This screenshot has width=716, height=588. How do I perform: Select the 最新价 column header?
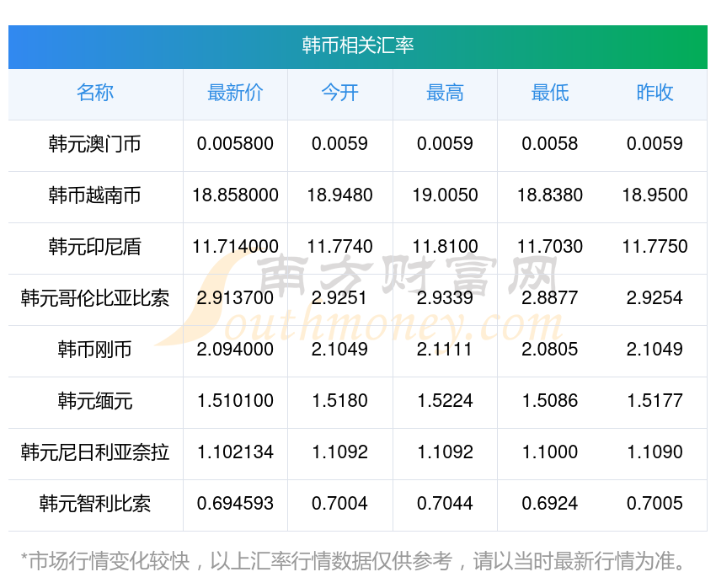(x=235, y=93)
